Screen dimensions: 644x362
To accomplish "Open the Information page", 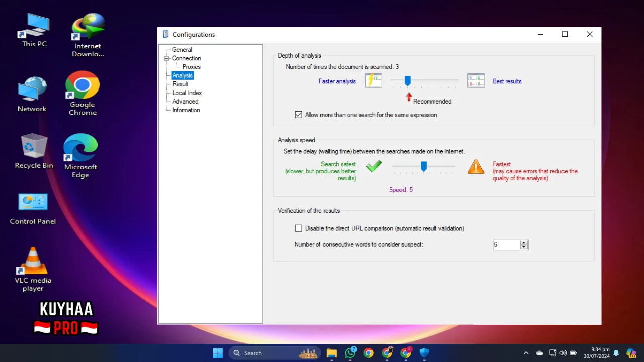I will (x=186, y=110).
